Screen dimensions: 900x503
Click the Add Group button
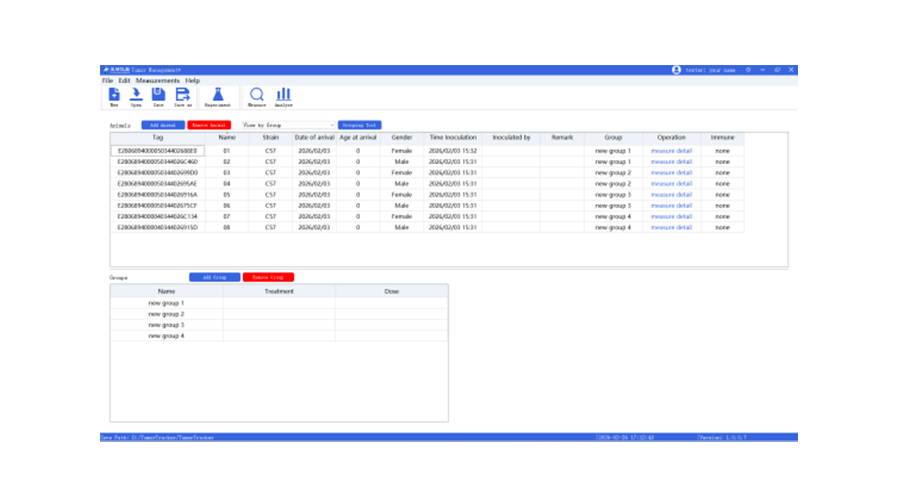pos(213,276)
